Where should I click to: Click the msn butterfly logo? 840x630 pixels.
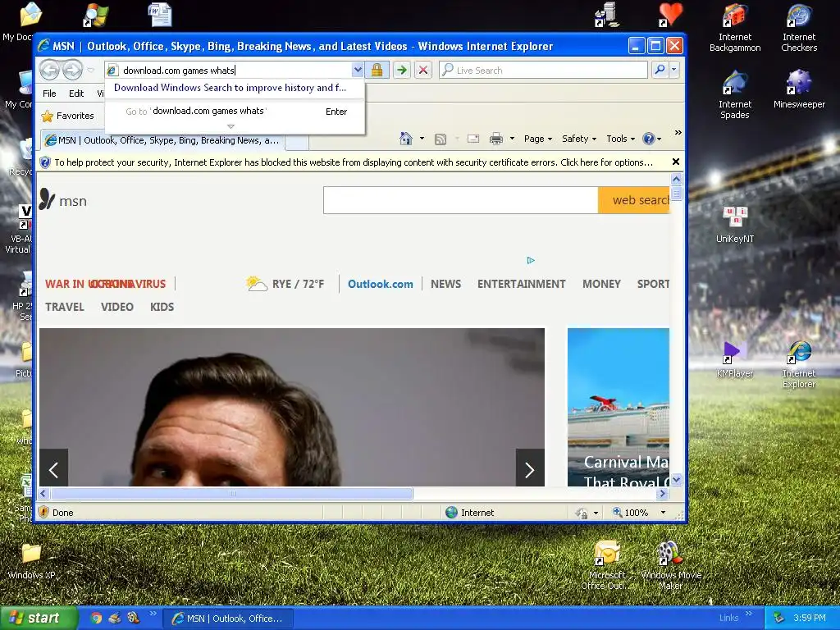(x=47, y=199)
